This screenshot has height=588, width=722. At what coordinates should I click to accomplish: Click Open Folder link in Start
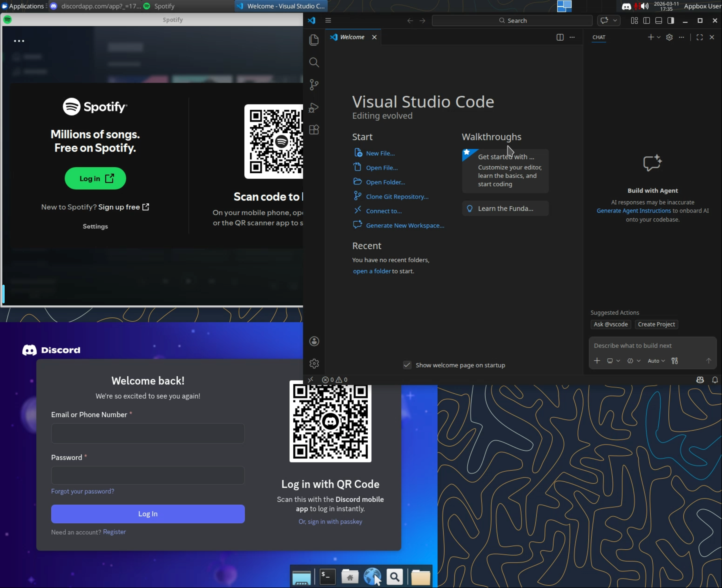click(385, 182)
